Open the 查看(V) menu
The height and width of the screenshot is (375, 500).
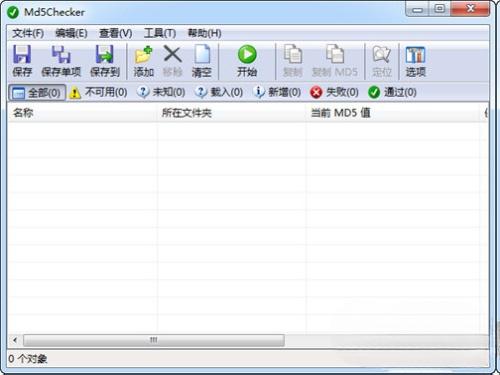(115, 33)
